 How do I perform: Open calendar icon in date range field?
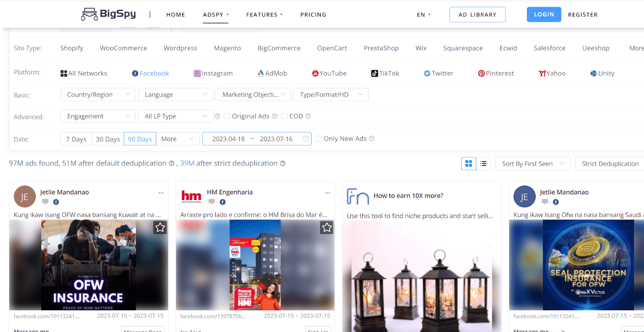[306, 139]
